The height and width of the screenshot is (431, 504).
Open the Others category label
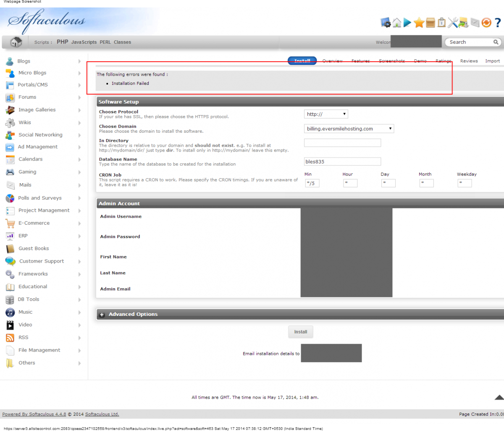click(27, 363)
